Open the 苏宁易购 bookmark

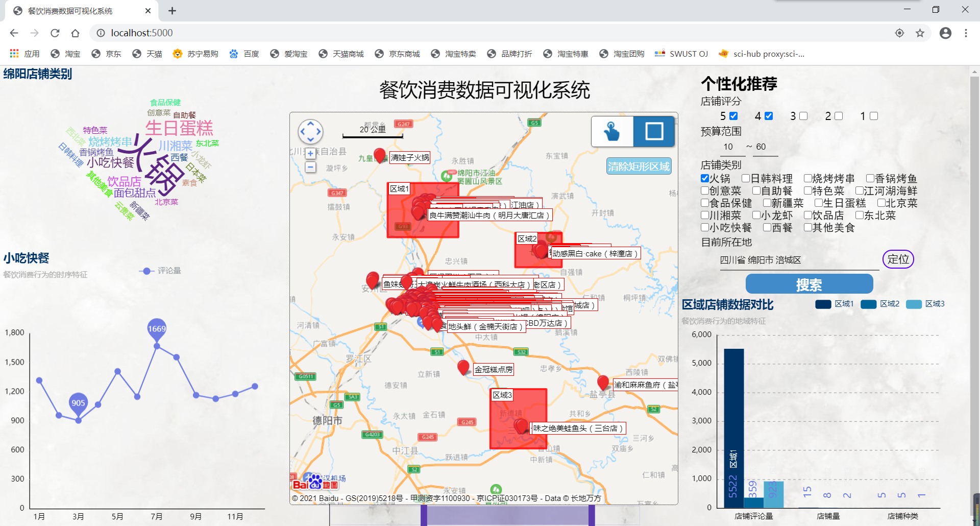pyautogui.click(x=195, y=54)
